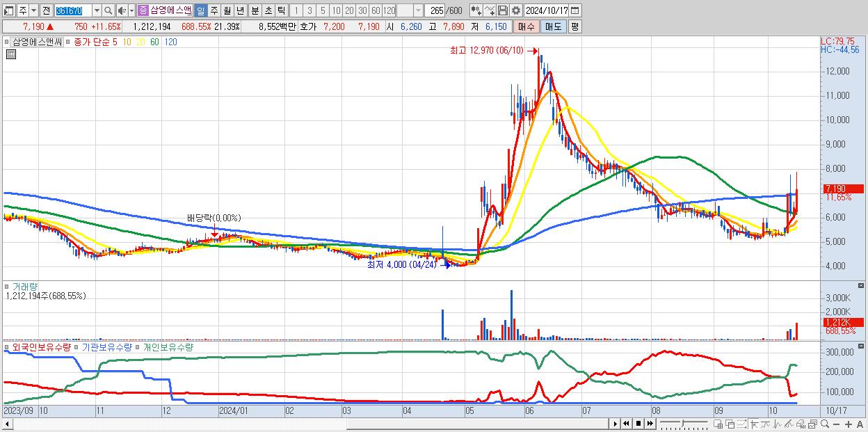Click the add chart pane icon
This screenshot has width=868, height=432.
point(718,424)
